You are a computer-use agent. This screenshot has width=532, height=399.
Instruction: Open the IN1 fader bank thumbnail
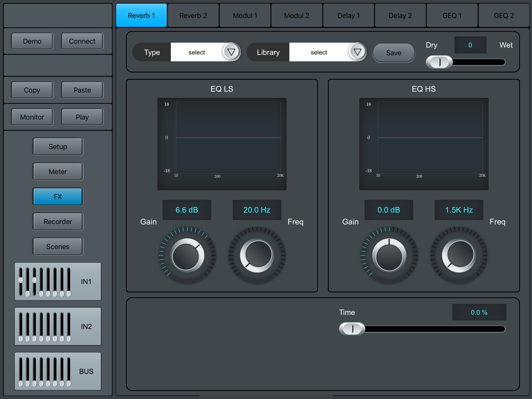58,281
